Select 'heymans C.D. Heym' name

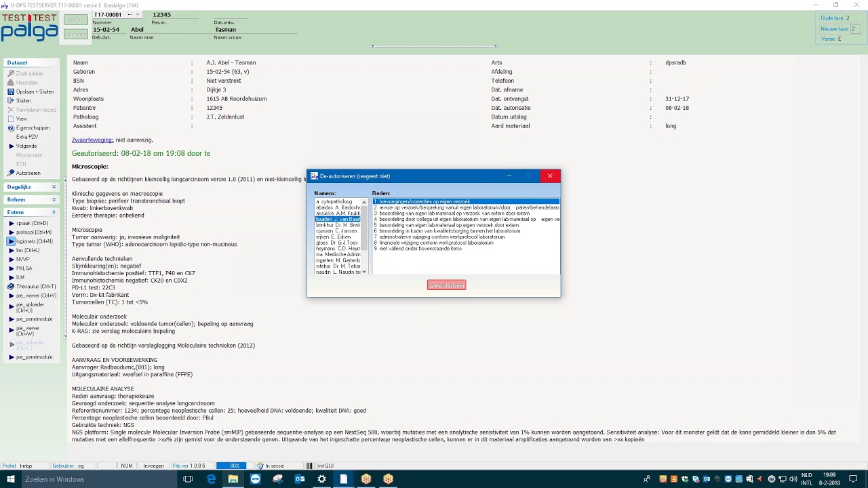tap(338, 249)
